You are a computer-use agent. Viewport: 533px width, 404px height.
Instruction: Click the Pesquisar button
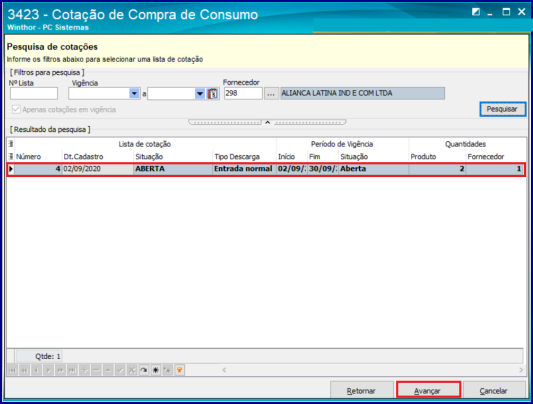coord(502,109)
